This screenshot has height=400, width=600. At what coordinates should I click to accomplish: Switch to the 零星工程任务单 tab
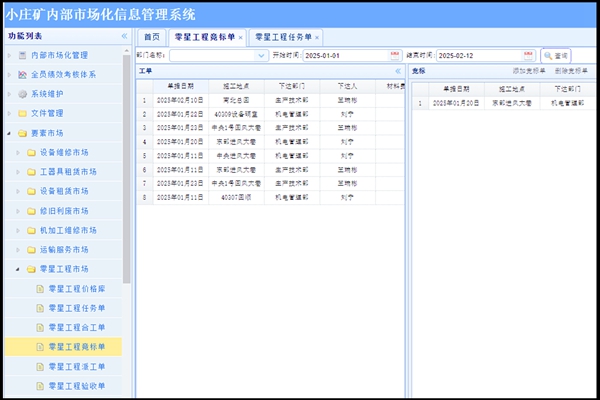[x=282, y=37]
